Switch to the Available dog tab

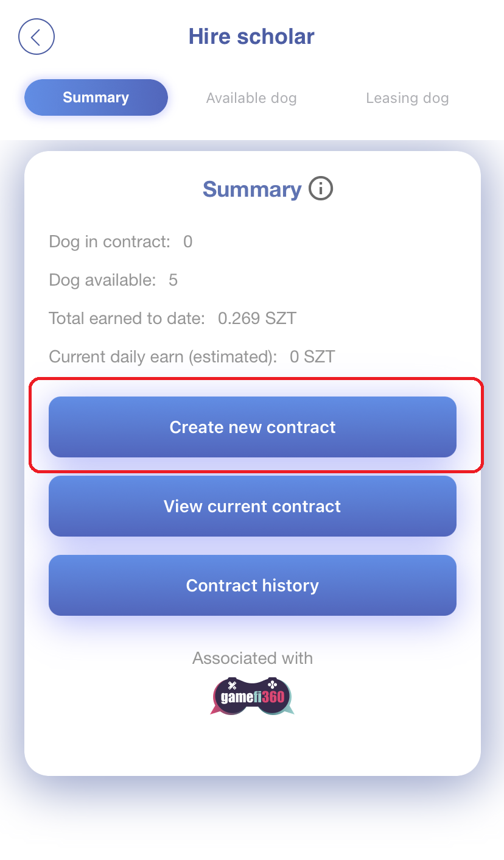(x=251, y=98)
